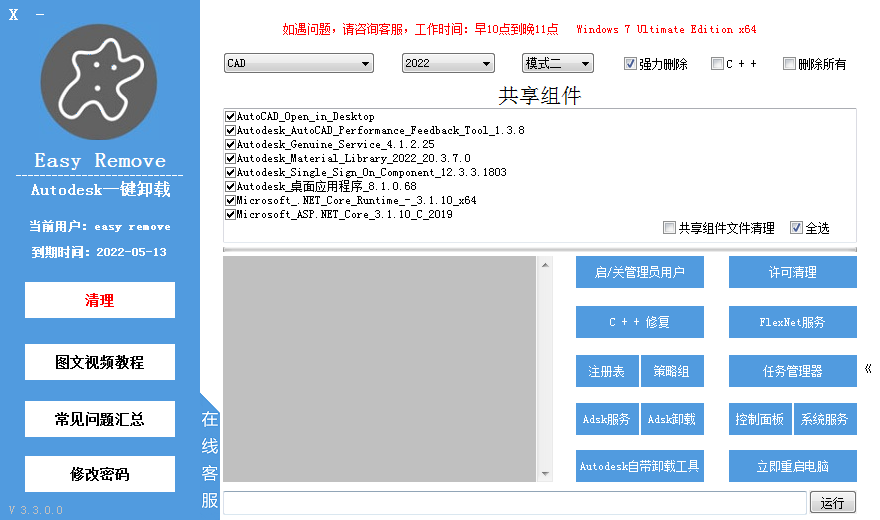The width and height of the screenshot is (880, 520).
Task: Open 在线客服 online support tab
Action: 210,459
